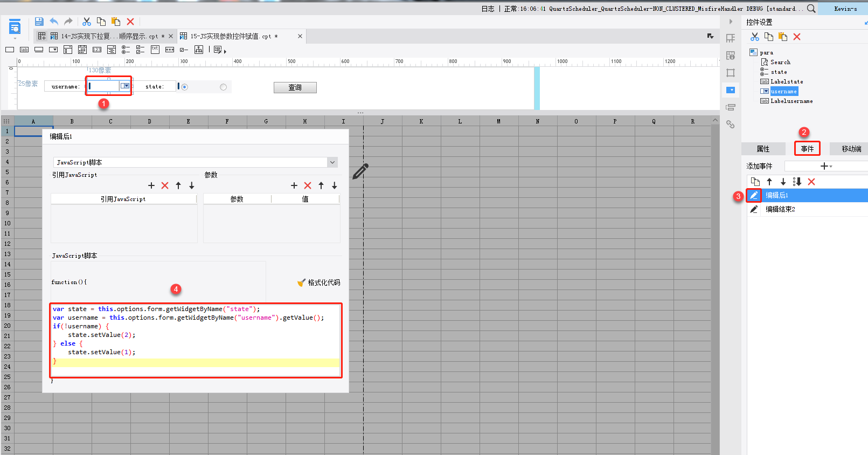Image resolution: width=868 pixels, height=455 pixels.
Task: Select the second state radio button
Action: (x=223, y=87)
